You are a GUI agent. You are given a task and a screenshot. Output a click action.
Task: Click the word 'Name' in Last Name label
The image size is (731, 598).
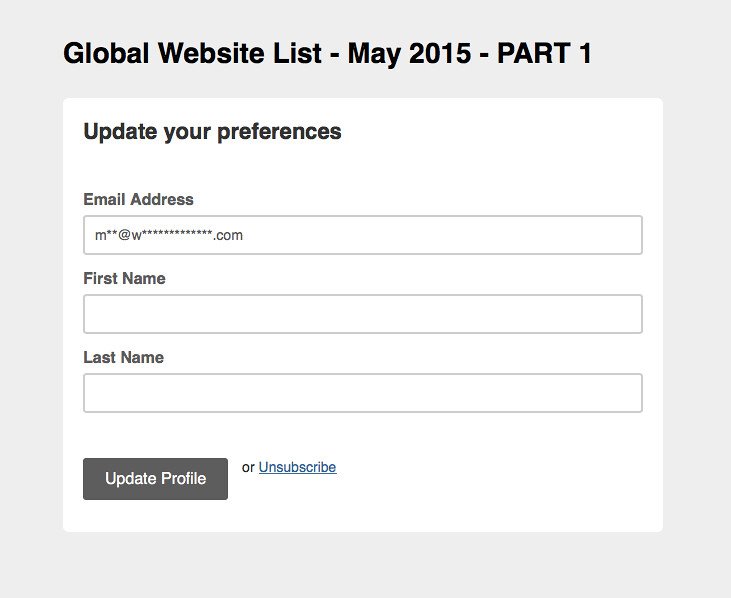[x=143, y=357]
